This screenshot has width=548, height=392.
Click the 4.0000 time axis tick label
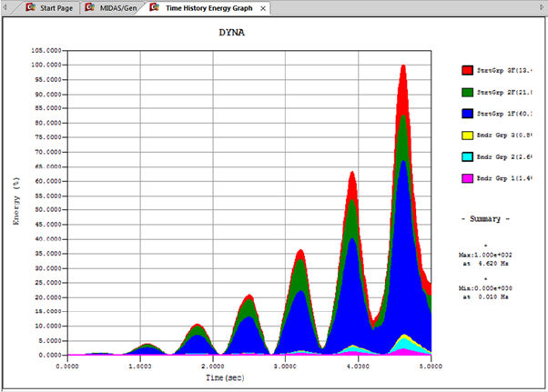[x=358, y=367]
